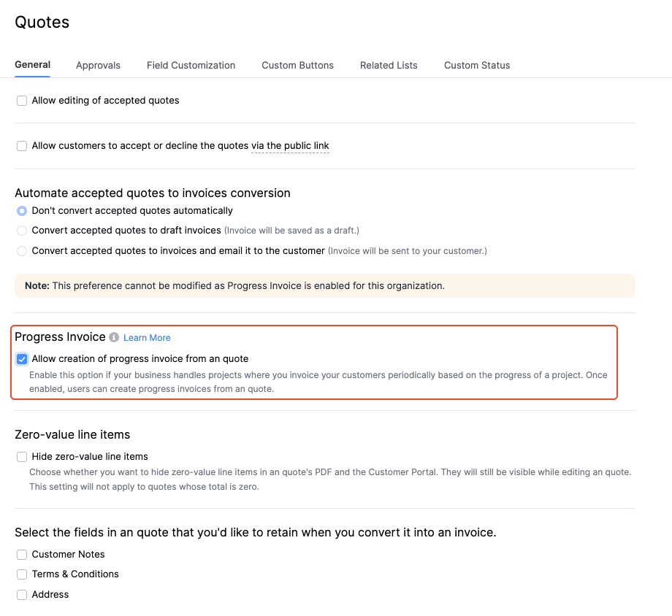672x616 pixels.
Task: Disable creation of progress invoice from quotes
Action: [21, 358]
